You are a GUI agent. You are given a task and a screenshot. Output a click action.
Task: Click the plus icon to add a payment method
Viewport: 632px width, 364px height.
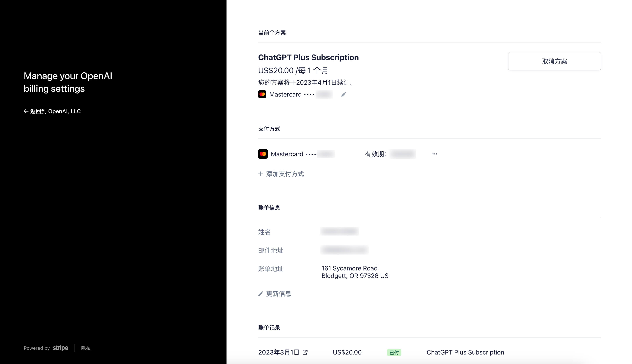coord(260,174)
